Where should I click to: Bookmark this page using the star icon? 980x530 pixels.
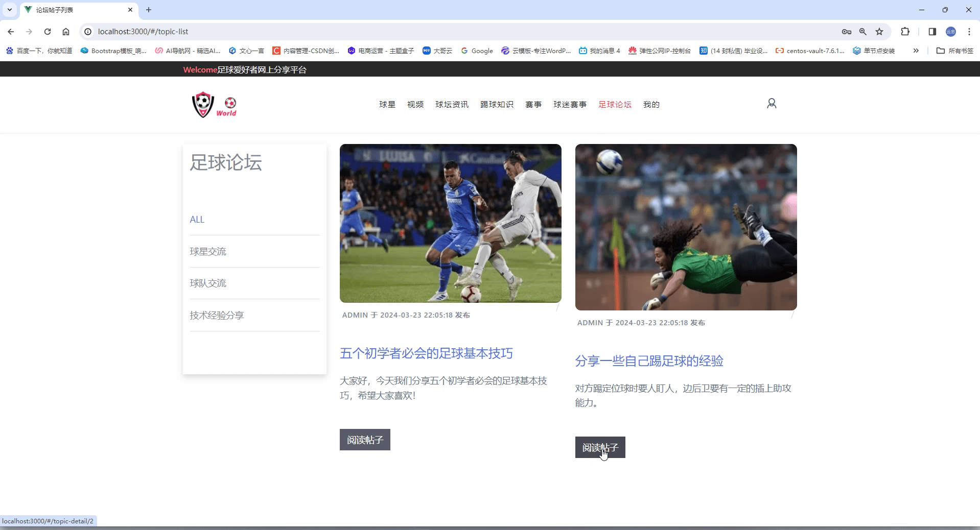tap(880, 32)
